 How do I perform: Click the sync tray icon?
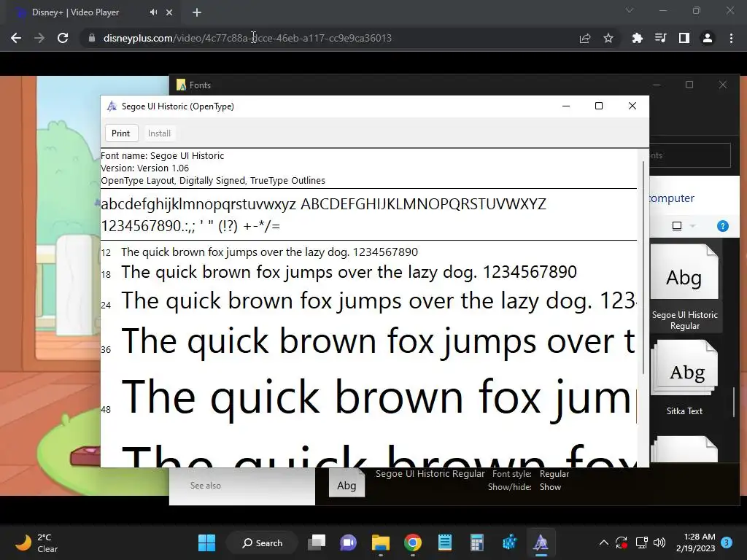click(x=622, y=542)
